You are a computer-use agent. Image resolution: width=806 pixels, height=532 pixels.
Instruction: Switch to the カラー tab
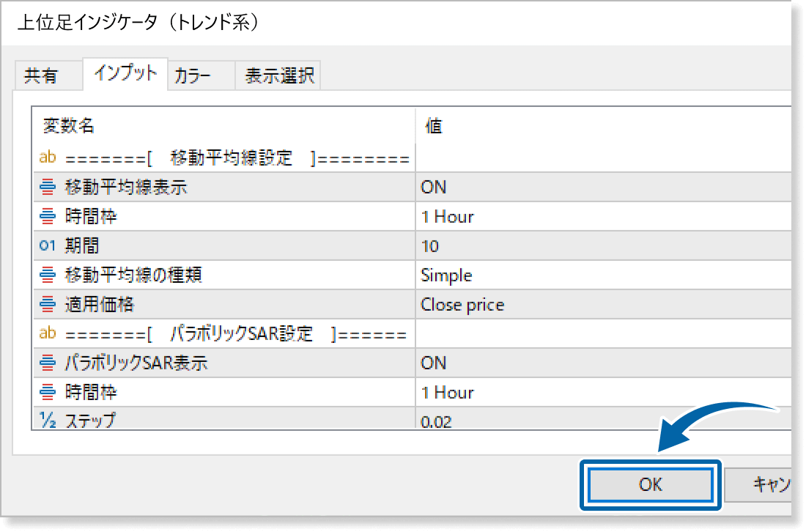click(193, 76)
